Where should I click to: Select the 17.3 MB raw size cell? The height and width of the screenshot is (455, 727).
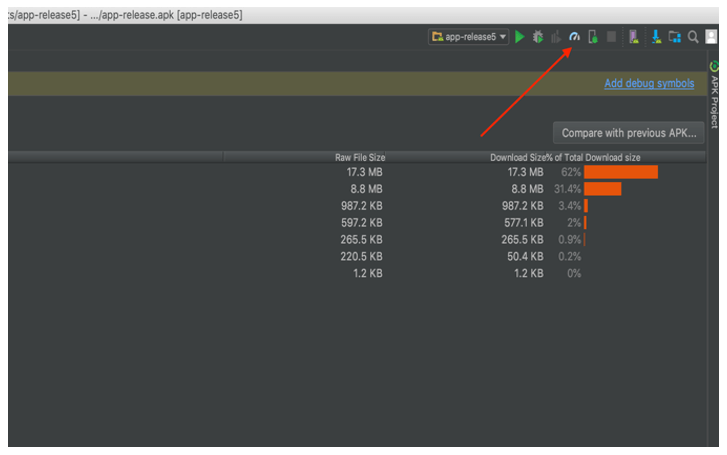(x=364, y=172)
